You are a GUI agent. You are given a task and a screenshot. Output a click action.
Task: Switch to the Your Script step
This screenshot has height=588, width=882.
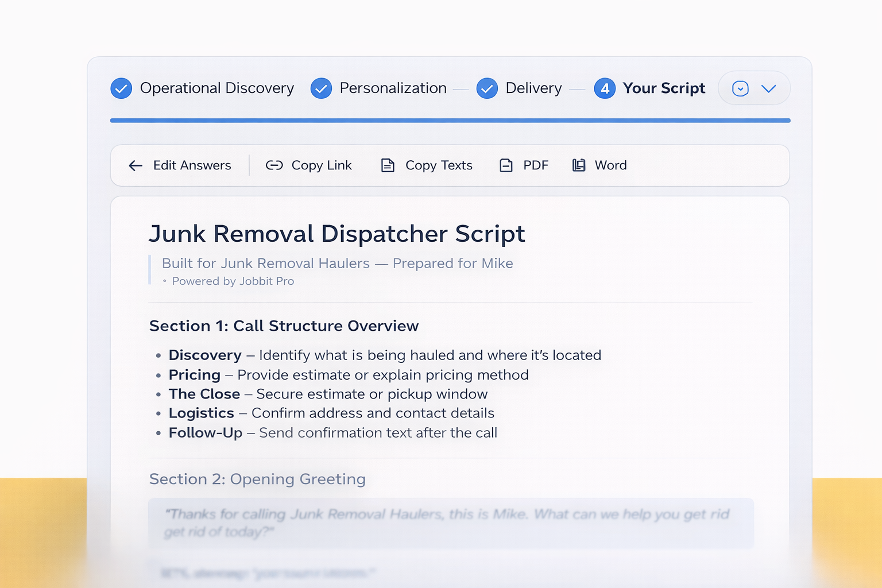point(664,88)
